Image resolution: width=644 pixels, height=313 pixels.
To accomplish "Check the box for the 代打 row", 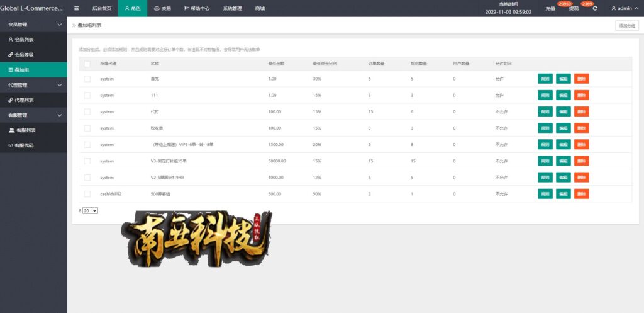I will point(87,111).
